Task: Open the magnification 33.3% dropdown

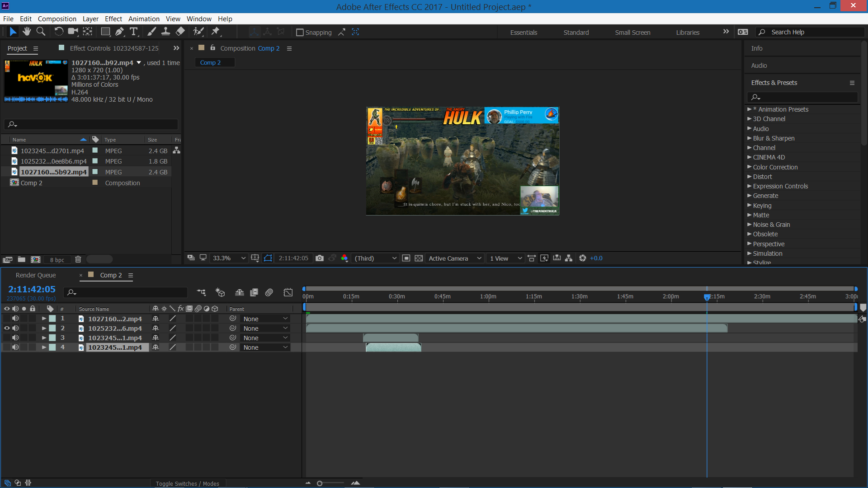Action: point(229,258)
